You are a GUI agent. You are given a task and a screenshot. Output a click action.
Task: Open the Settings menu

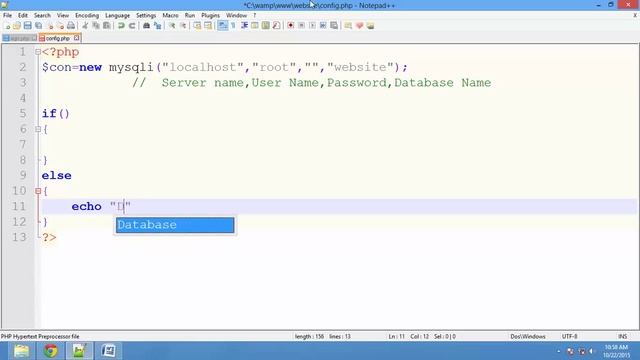click(146, 15)
